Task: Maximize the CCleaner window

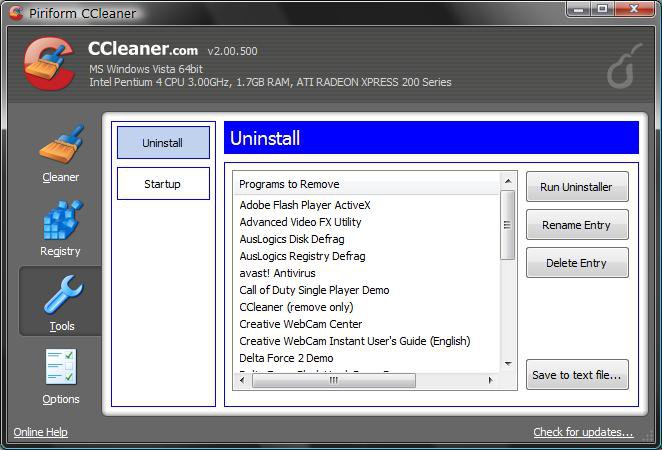Action: pyautogui.click(x=602, y=9)
